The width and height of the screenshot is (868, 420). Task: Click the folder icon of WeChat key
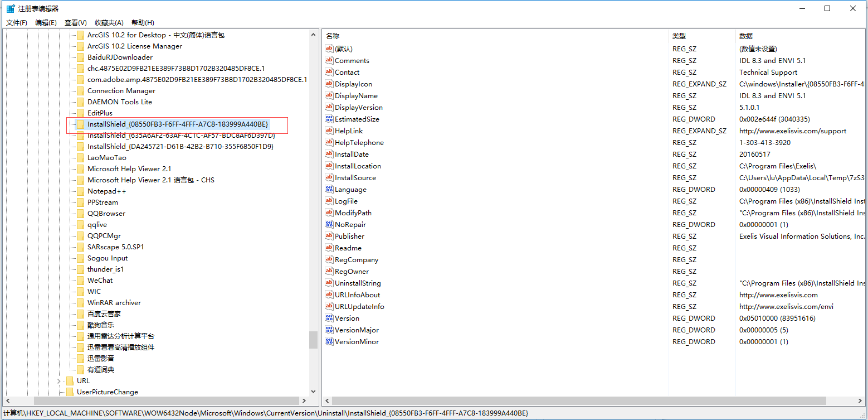tap(80, 281)
